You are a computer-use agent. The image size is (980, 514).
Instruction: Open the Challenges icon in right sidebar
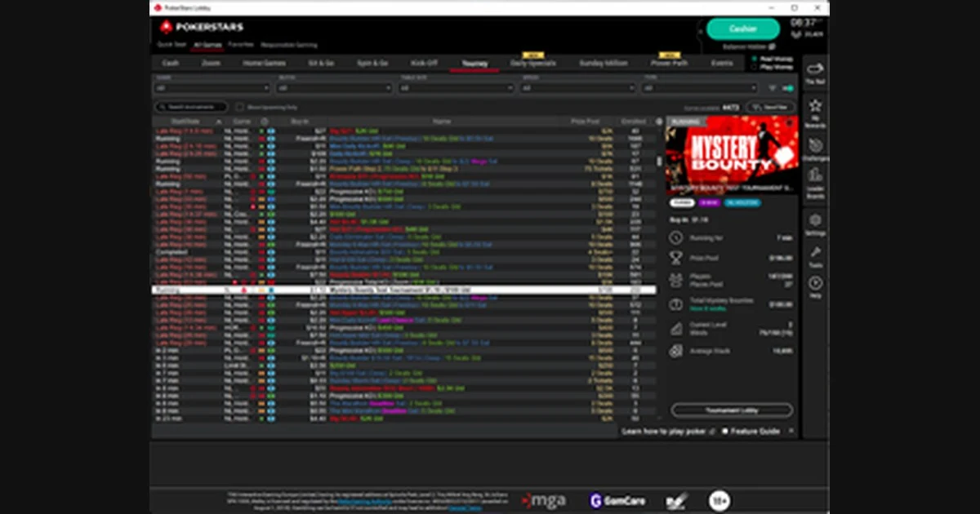814,148
